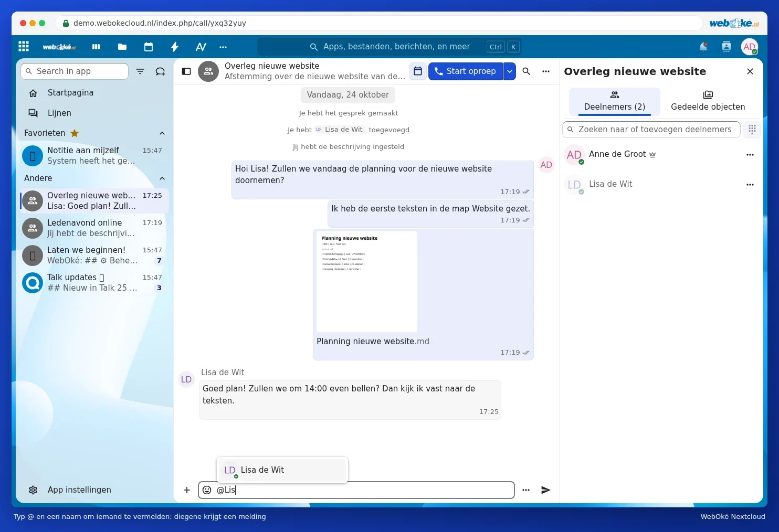Open Planning nieuwe website.md preview
Screen dimensions: 779x532
click(x=367, y=282)
